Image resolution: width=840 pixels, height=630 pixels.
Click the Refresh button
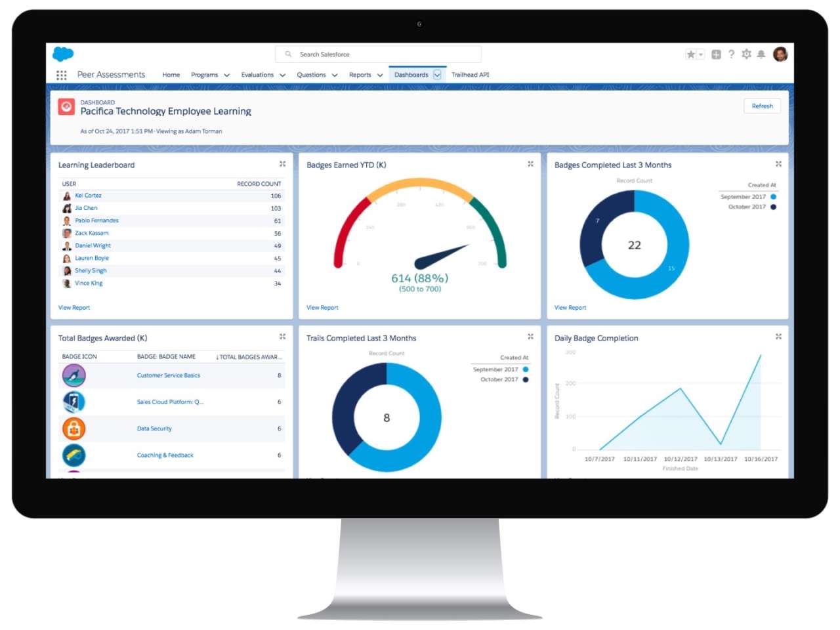point(763,106)
